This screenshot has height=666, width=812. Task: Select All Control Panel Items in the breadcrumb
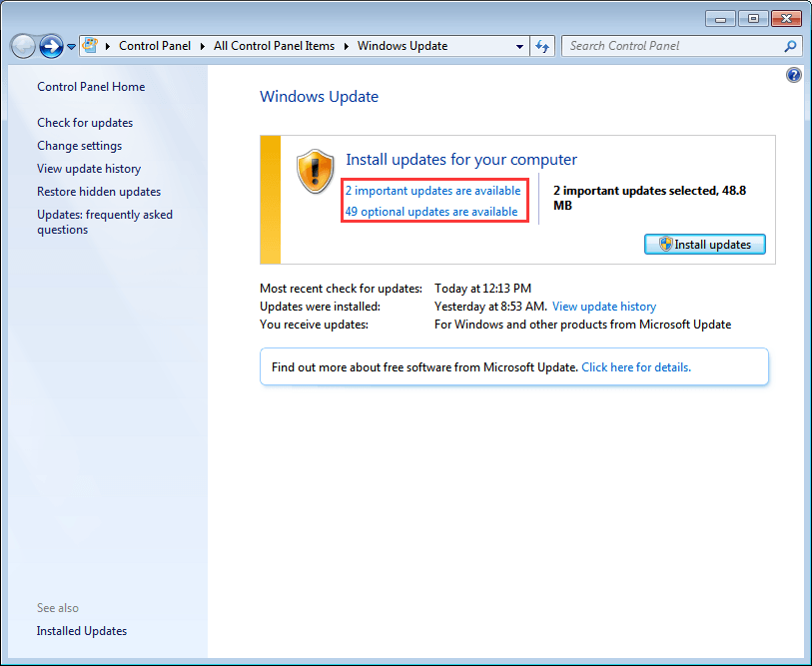tap(274, 46)
